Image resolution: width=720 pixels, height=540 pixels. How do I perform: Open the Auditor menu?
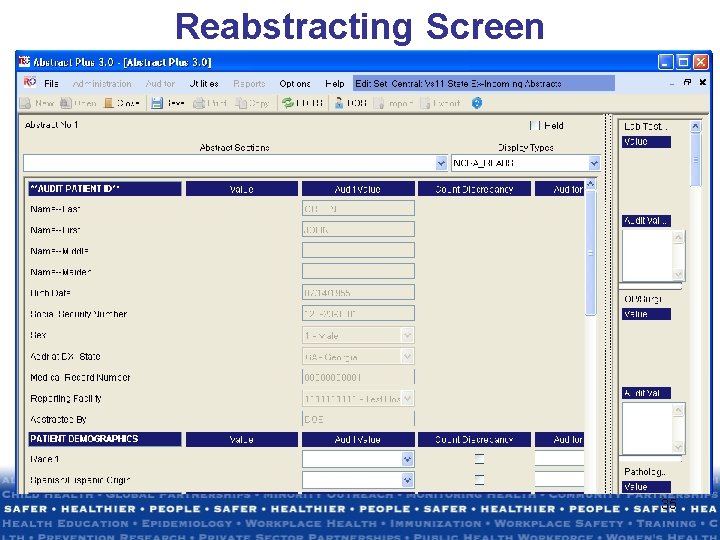coord(160,84)
